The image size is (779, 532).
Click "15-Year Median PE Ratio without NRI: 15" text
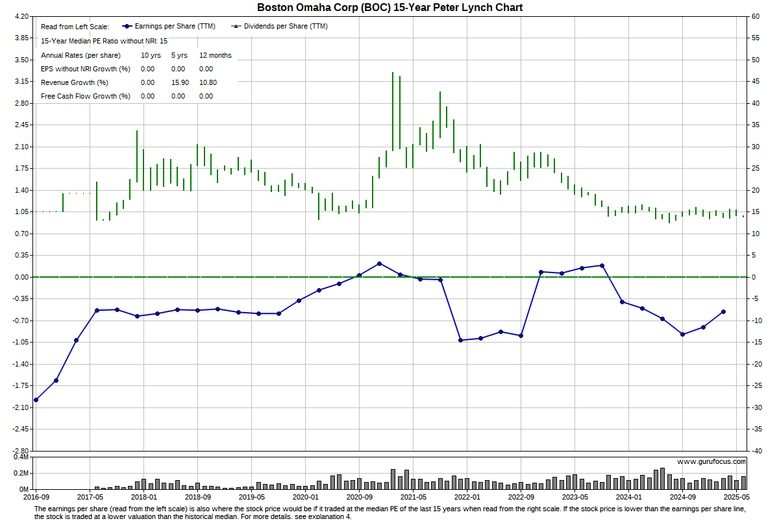pyautogui.click(x=104, y=41)
